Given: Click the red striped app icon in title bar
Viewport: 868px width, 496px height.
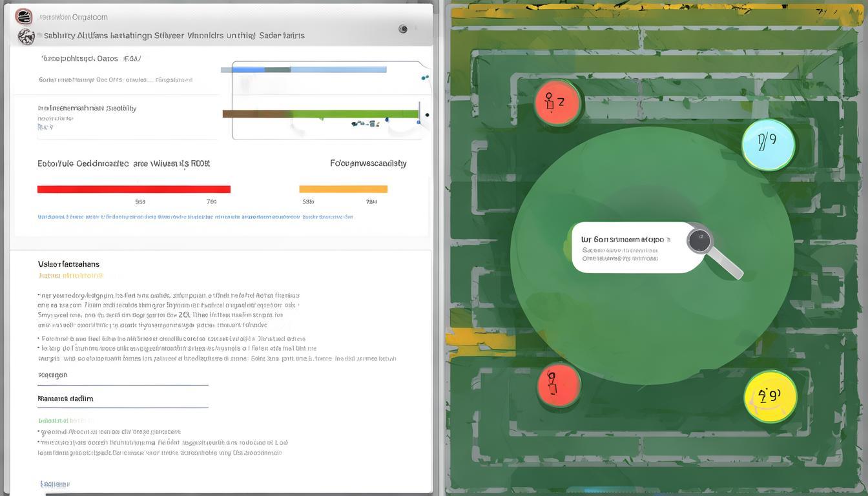Looking at the screenshot, I should (23, 17).
